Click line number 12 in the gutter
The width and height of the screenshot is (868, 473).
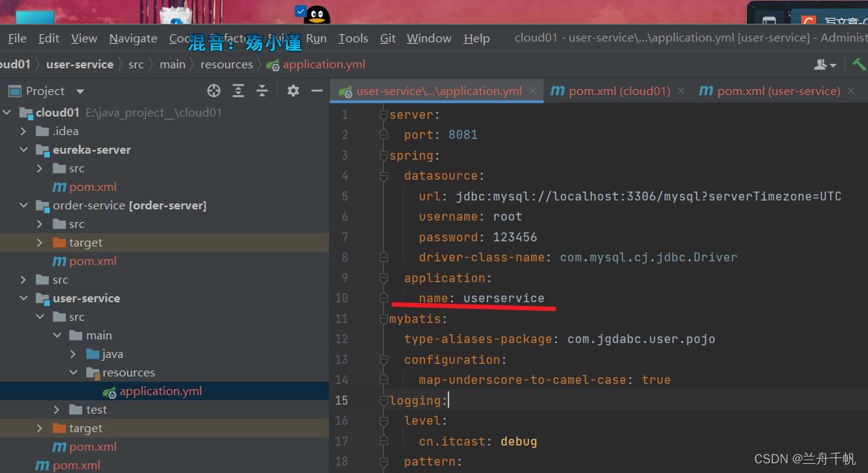click(x=342, y=339)
